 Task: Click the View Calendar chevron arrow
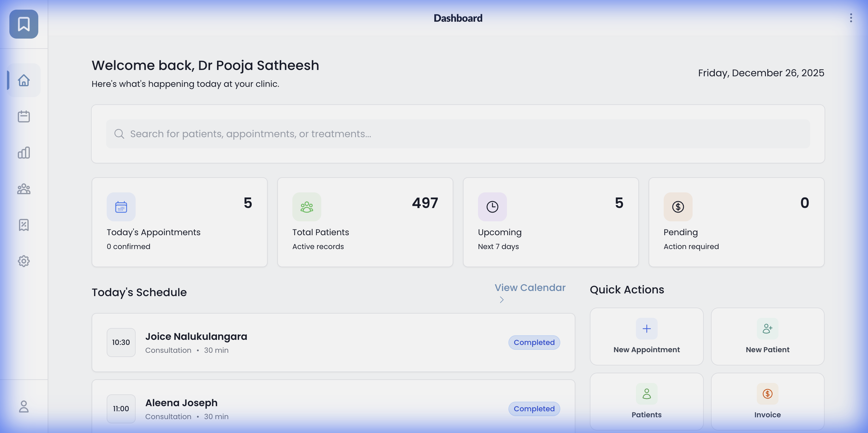pos(502,300)
